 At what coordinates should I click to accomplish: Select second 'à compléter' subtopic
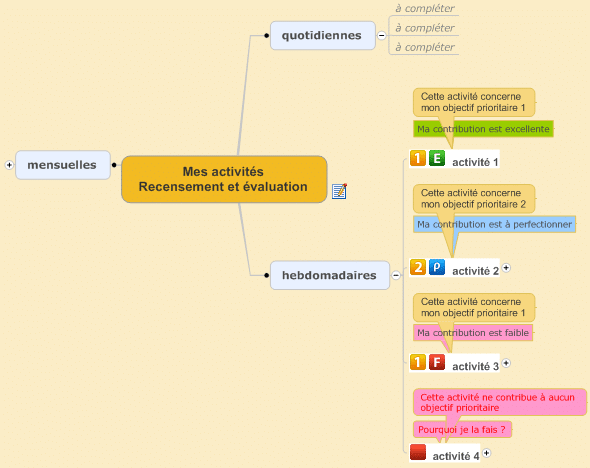pos(424,28)
